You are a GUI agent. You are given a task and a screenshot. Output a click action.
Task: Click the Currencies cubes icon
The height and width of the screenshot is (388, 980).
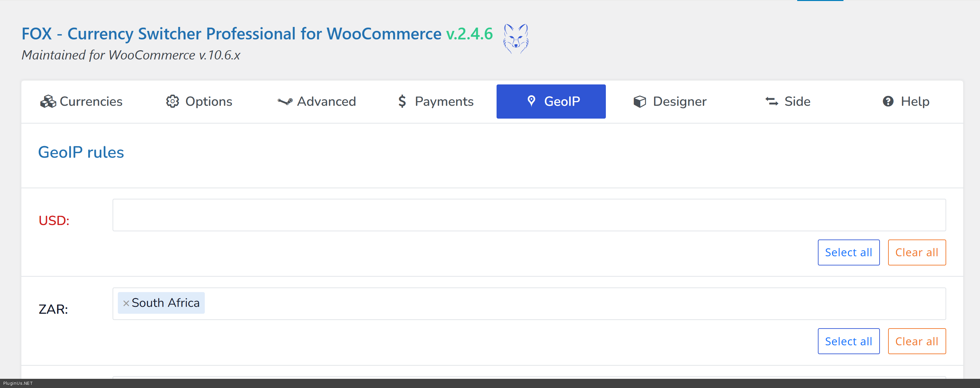(48, 101)
